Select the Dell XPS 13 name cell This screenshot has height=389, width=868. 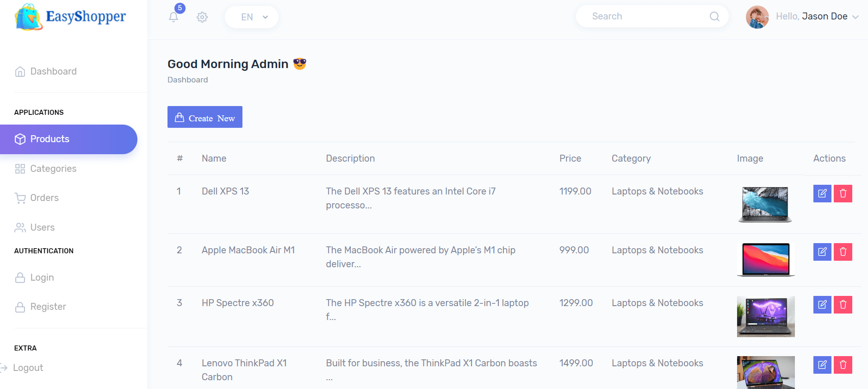coord(225,191)
